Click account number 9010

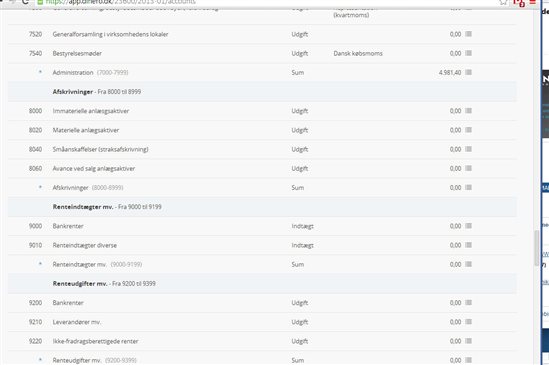pyautogui.click(x=35, y=245)
